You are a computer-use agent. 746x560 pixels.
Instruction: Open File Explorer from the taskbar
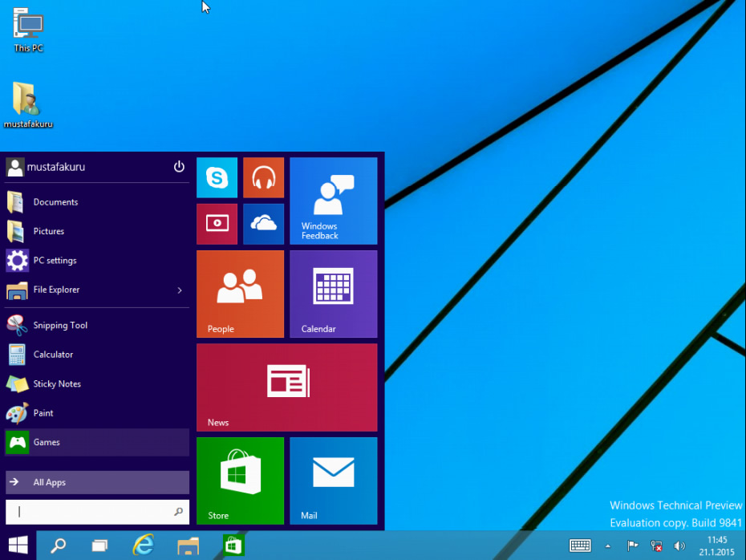coord(188,546)
